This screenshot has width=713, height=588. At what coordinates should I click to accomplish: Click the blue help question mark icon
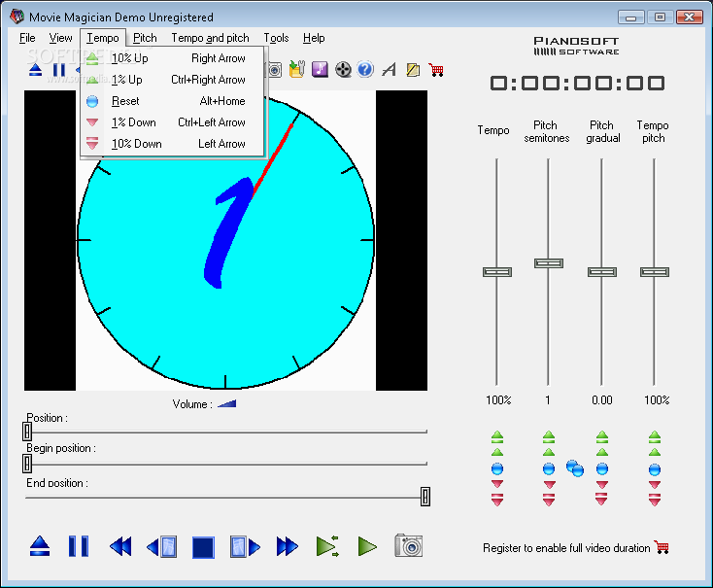(x=365, y=69)
